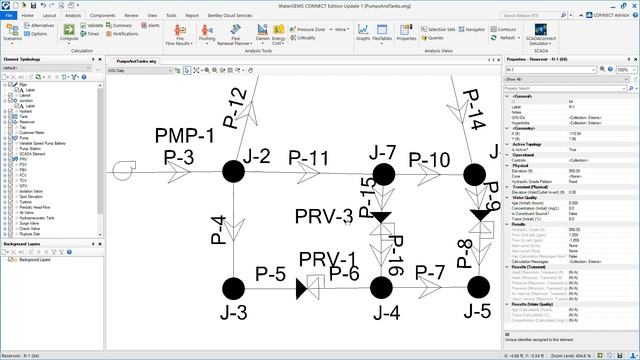
Task: Click the Undo arrow in title bar
Action: coord(43,6)
